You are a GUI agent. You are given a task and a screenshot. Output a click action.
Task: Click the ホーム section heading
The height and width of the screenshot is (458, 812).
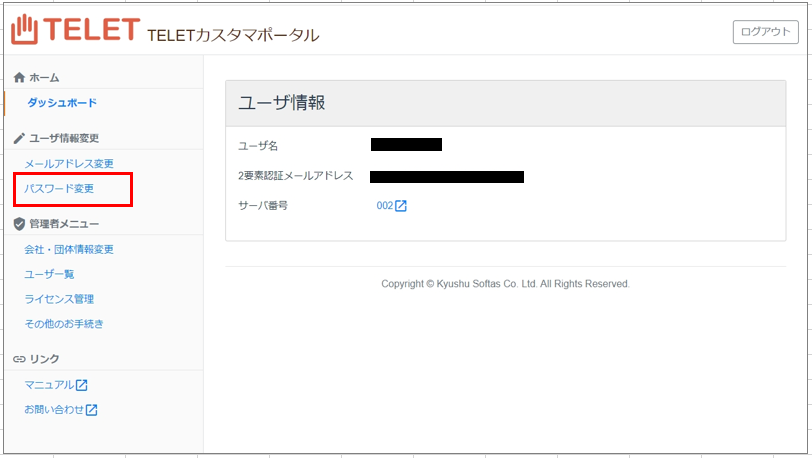44,78
